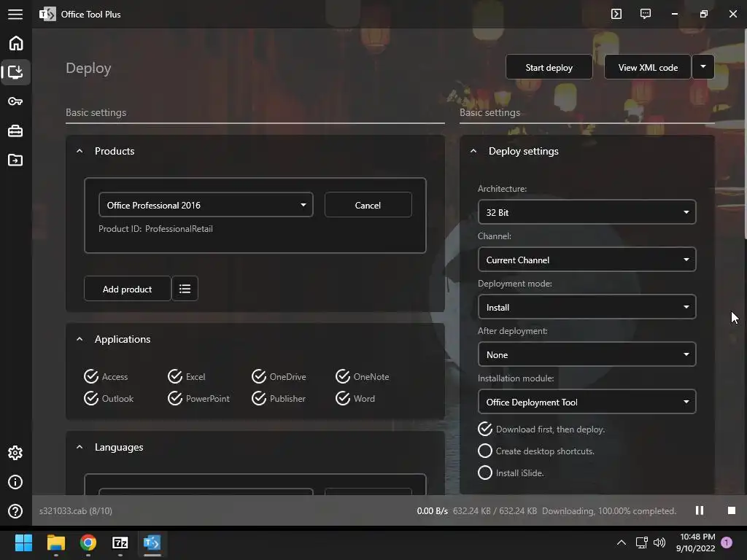The width and height of the screenshot is (747, 560).
Task: Open 7-Zip from taskbar
Action: click(120, 542)
